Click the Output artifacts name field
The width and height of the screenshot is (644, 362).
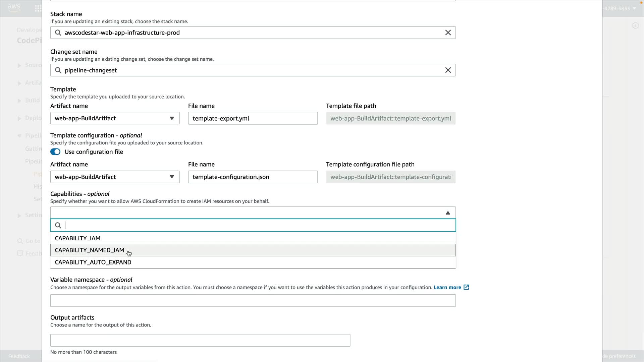200,340
